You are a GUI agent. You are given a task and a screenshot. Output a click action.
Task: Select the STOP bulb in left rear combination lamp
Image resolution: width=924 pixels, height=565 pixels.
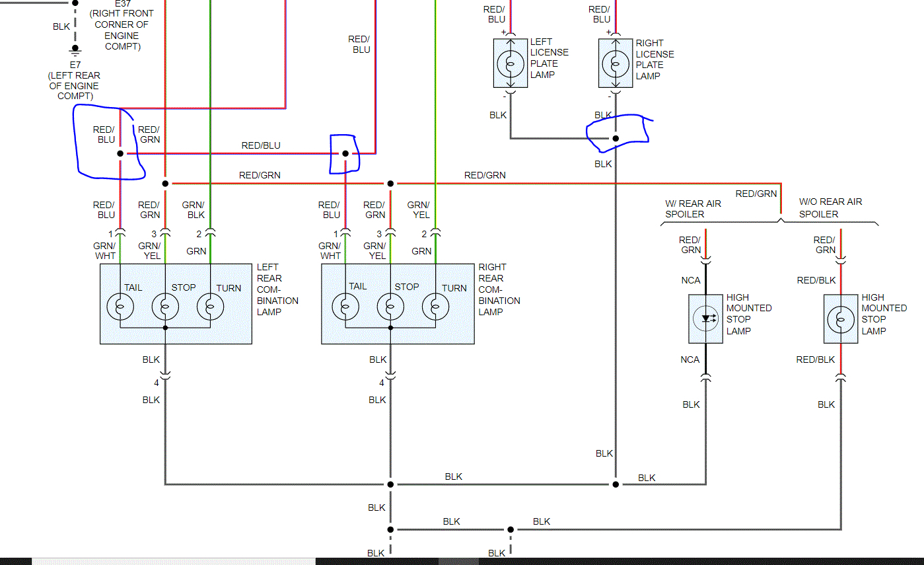click(x=165, y=307)
